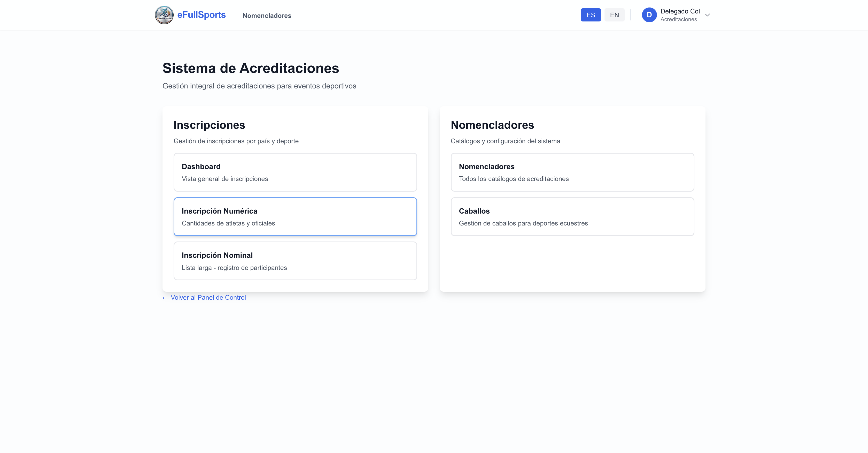Open the Nomencladores catalogs card

pyautogui.click(x=572, y=172)
